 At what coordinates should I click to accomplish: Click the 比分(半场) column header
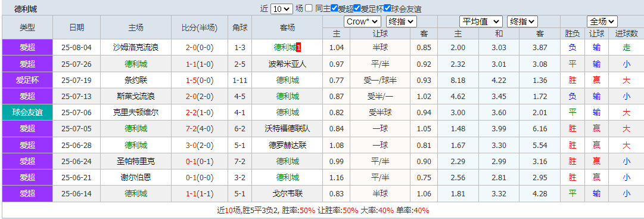(x=200, y=27)
